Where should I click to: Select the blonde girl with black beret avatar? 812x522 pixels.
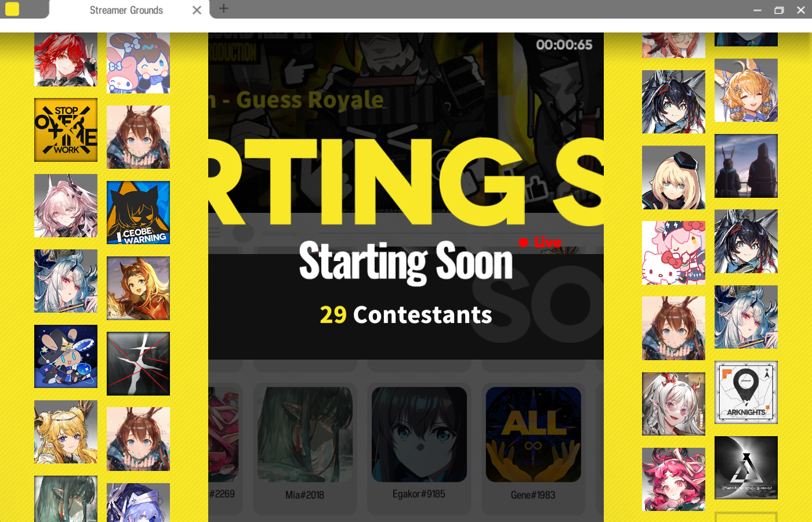[673, 177]
